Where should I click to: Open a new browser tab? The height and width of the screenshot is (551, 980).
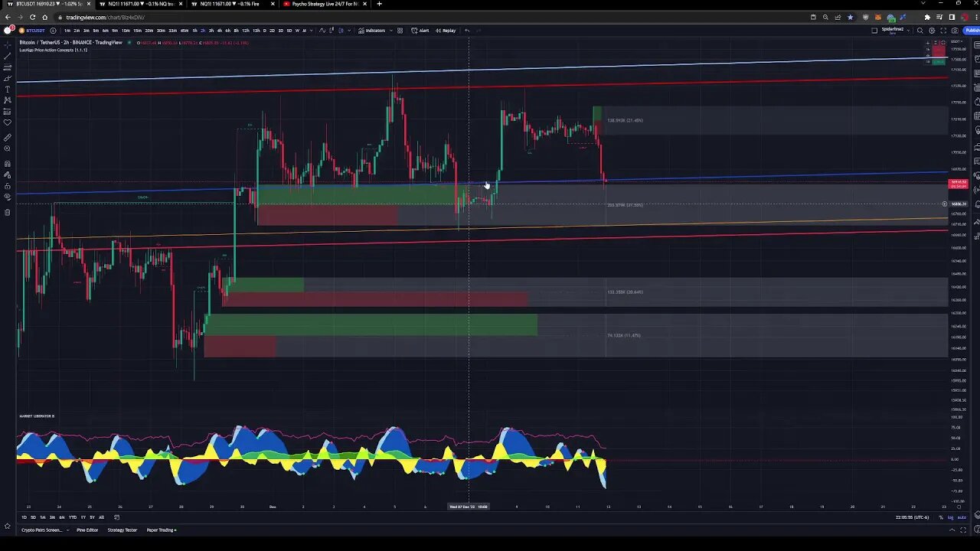click(379, 4)
